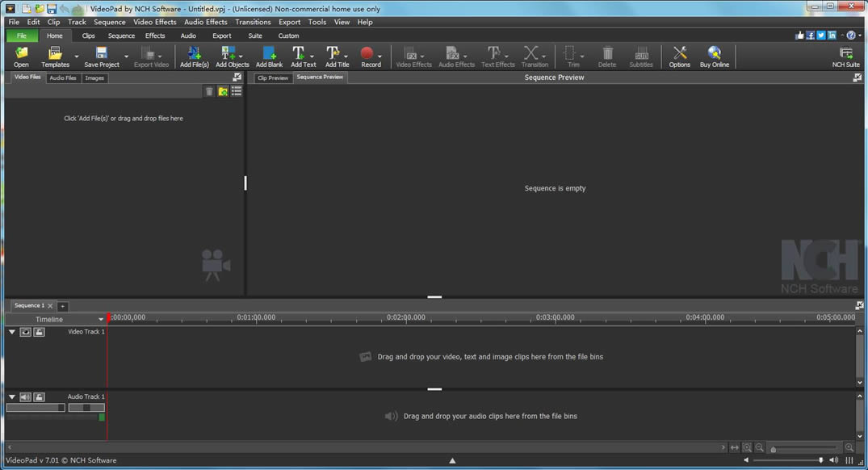Open the Video Effects menu
The image size is (868, 470).
[154, 22]
